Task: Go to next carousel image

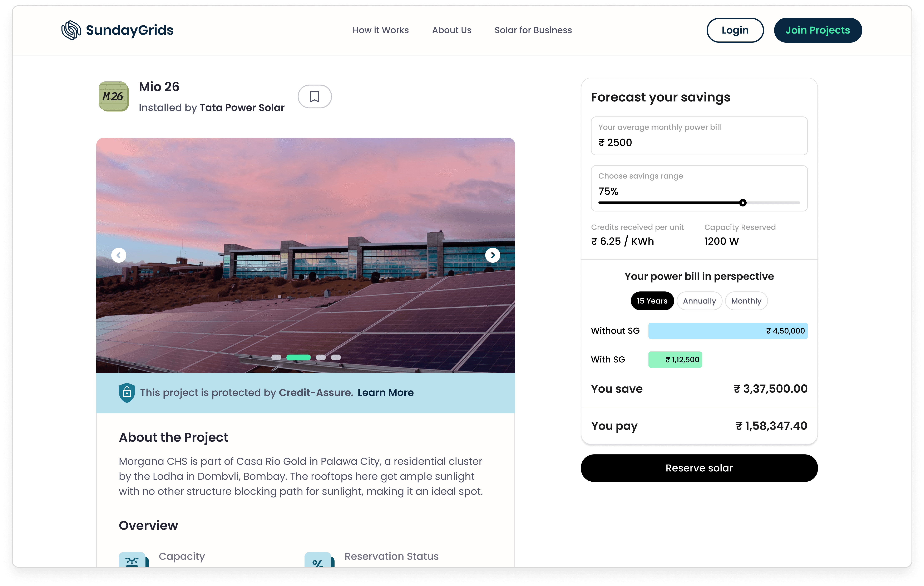Action: pos(492,255)
